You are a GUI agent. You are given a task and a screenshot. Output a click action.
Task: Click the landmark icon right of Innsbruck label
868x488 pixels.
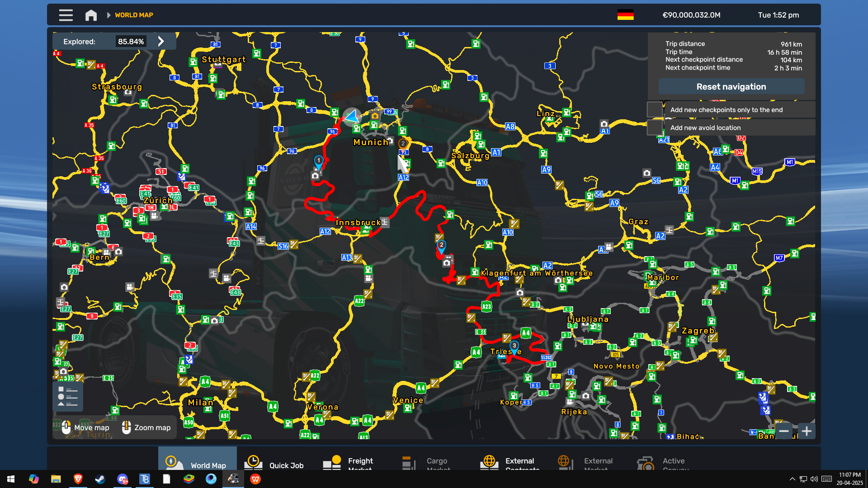(385, 222)
